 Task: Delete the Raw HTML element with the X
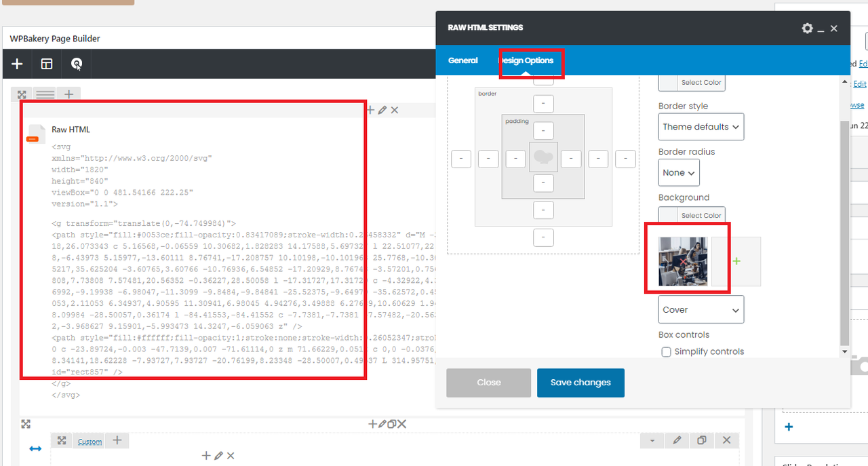coord(395,110)
